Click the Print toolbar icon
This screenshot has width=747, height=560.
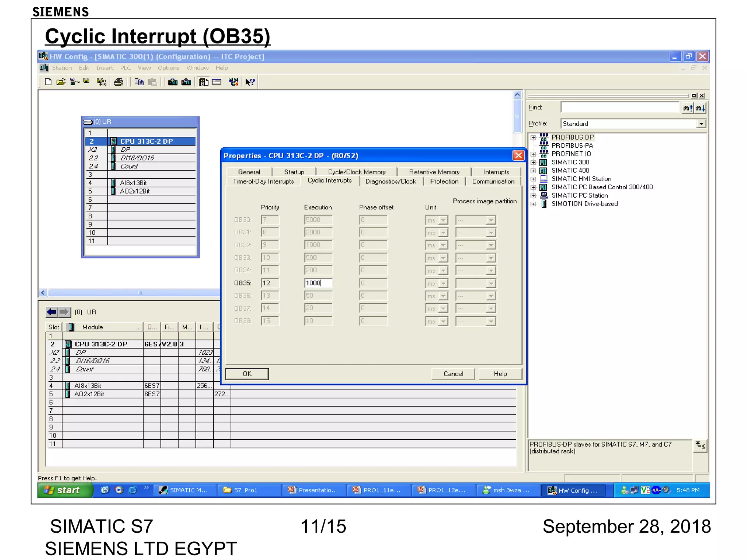point(119,82)
